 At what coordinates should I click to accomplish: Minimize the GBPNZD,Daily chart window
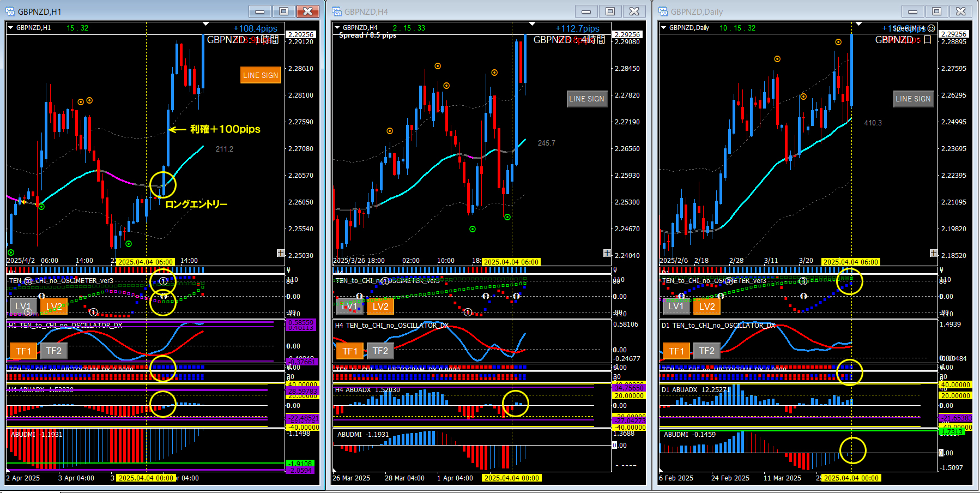coord(913,11)
